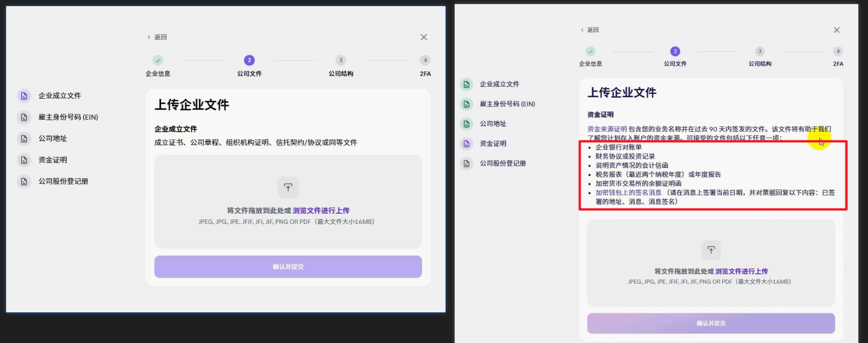This screenshot has height=343, width=868.
Task: Click upload arrow icon in left window dropzone
Action: click(288, 188)
